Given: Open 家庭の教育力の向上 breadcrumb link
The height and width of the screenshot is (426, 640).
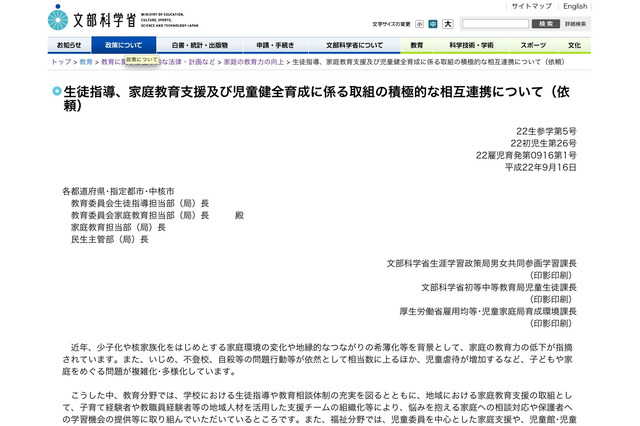Looking at the screenshot, I should coord(253,62).
